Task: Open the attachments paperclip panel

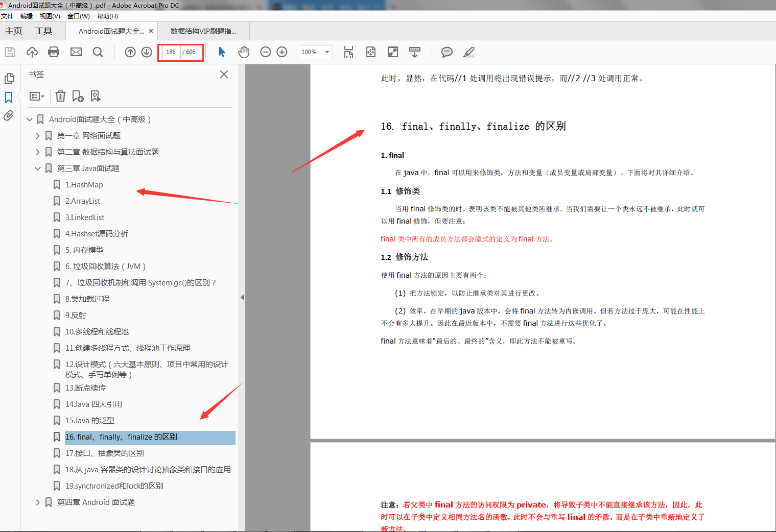Action: coord(9,116)
